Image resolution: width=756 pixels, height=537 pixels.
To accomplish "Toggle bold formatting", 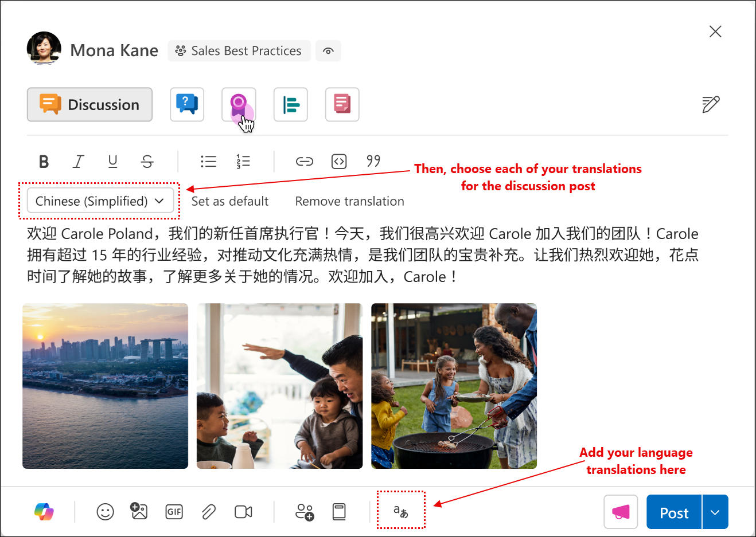I will click(44, 161).
